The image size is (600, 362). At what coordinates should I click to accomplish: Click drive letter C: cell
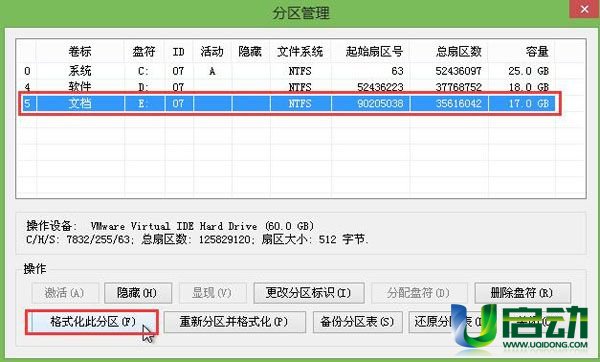click(143, 71)
